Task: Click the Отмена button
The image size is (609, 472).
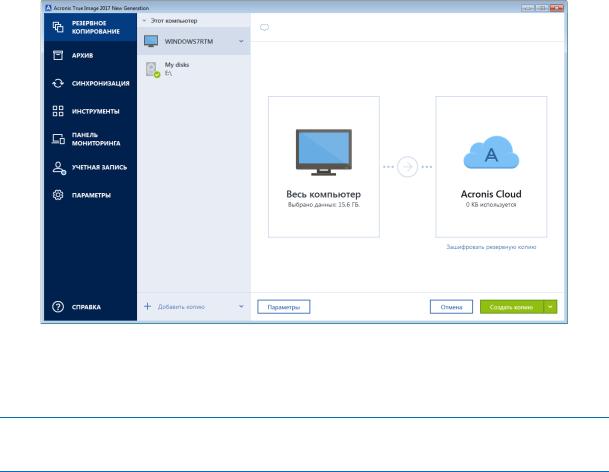Action: click(451, 307)
